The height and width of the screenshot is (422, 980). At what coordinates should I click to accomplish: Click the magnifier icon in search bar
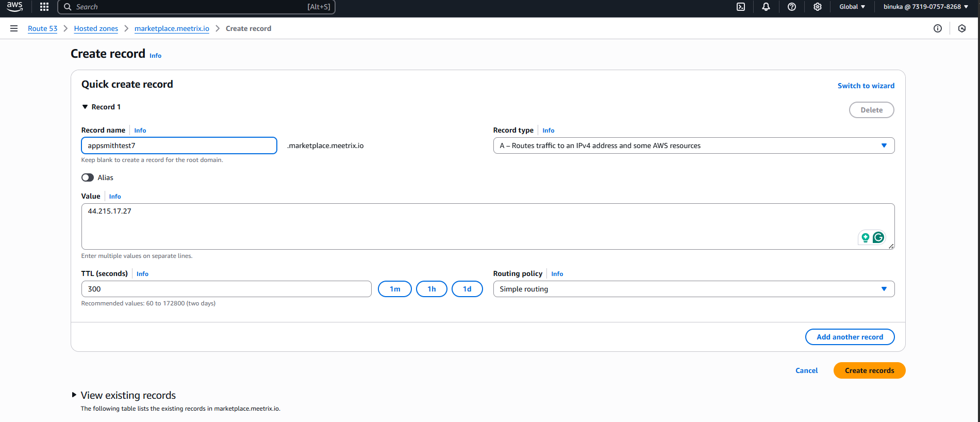pos(68,7)
